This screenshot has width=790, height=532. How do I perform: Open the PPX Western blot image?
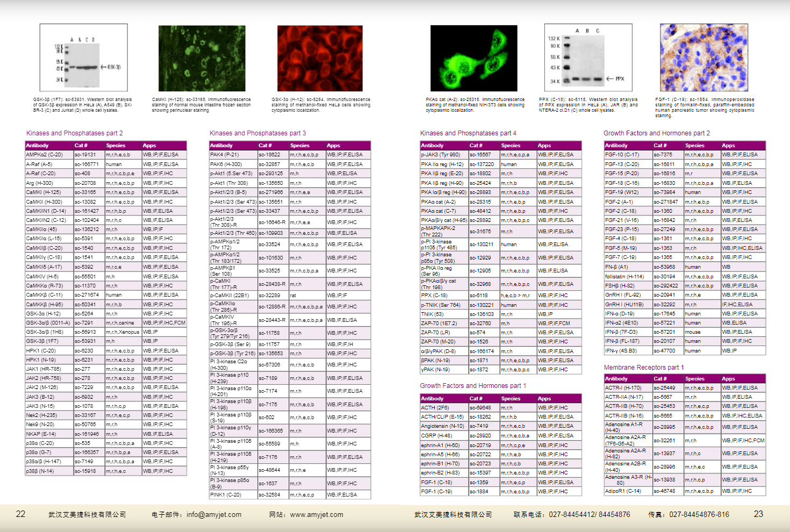click(588, 57)
